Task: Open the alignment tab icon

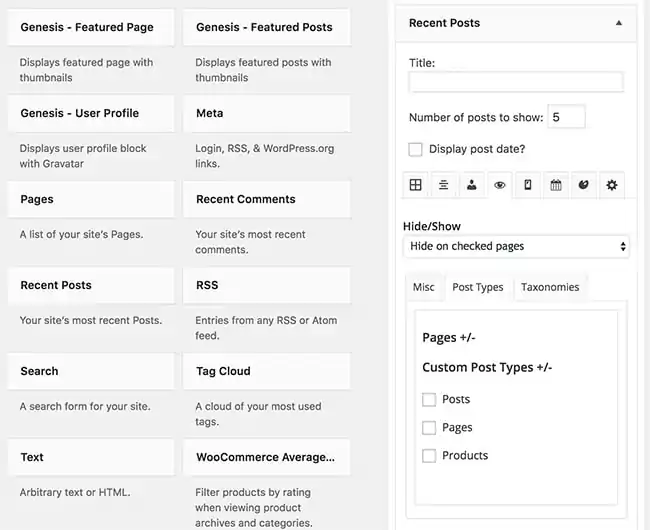Action: pyautogui.click(x=443, y=184)
